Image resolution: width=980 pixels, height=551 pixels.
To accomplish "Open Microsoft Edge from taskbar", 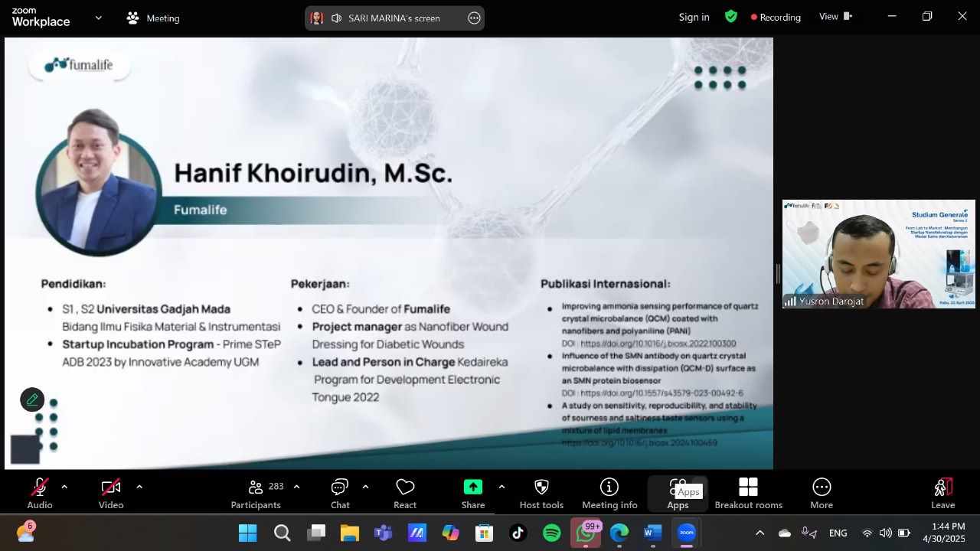I will point(619,533).
